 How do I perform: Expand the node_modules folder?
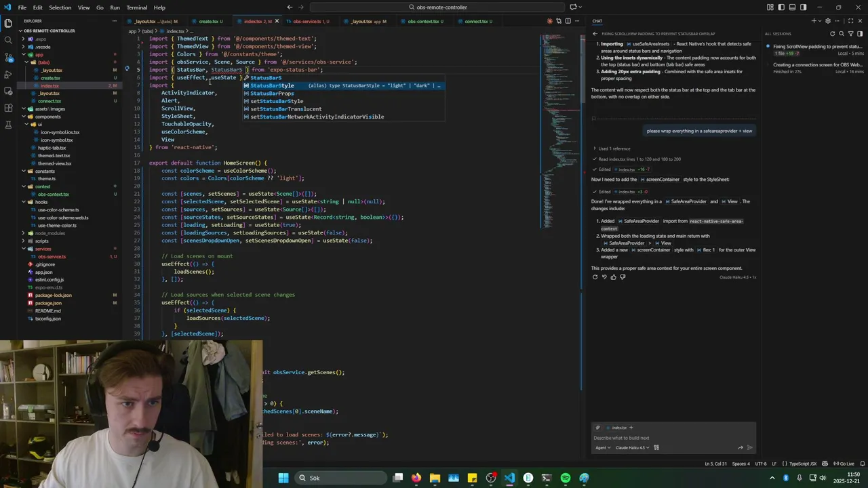(50, 233)
